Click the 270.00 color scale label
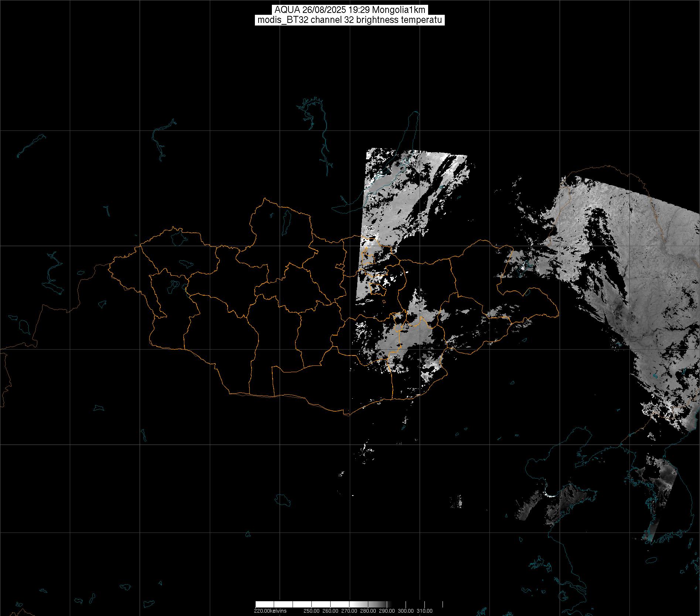Viewport: 700px width, 616px height. click(350, 611)
